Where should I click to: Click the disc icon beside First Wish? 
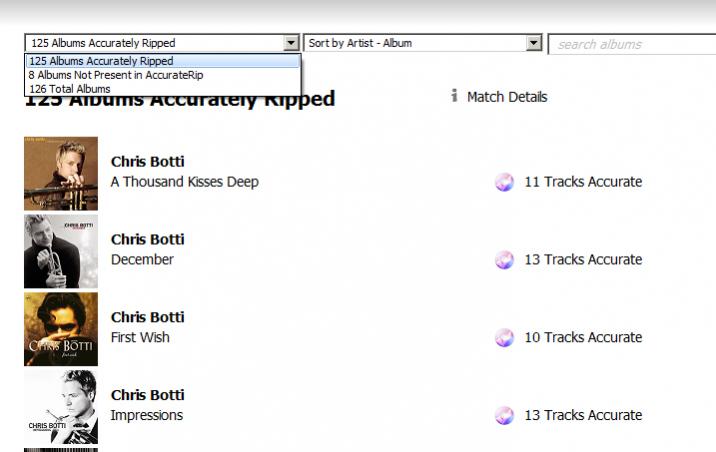click(x=504, y=338)
